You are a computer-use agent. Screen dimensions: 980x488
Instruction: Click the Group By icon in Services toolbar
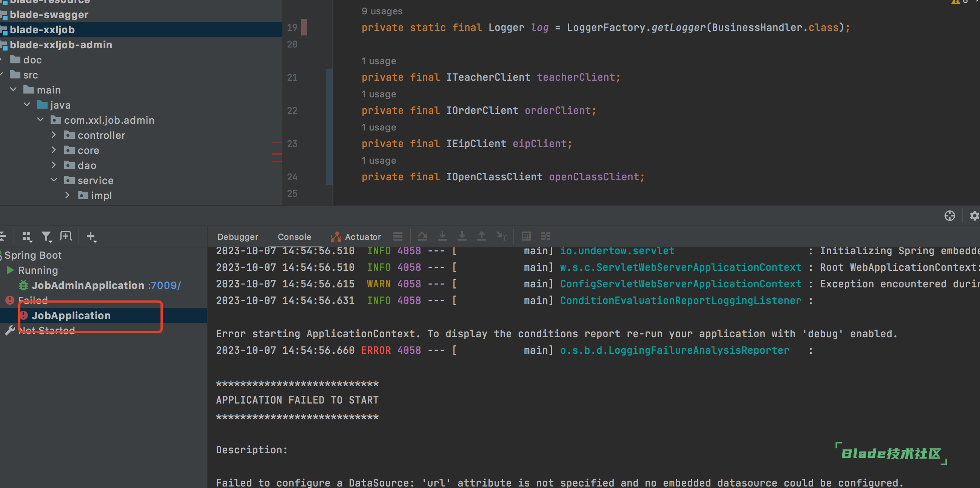click(27, 237)
